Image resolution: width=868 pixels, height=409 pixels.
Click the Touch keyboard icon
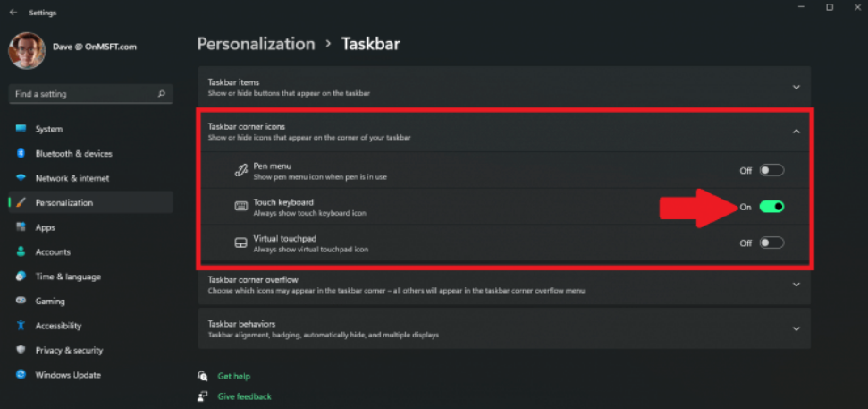[240, 207]
